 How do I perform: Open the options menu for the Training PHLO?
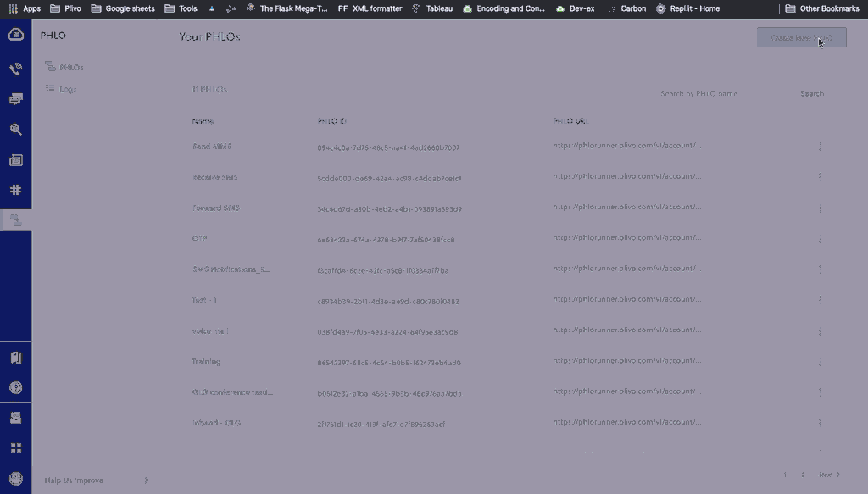tap(820, 362)
